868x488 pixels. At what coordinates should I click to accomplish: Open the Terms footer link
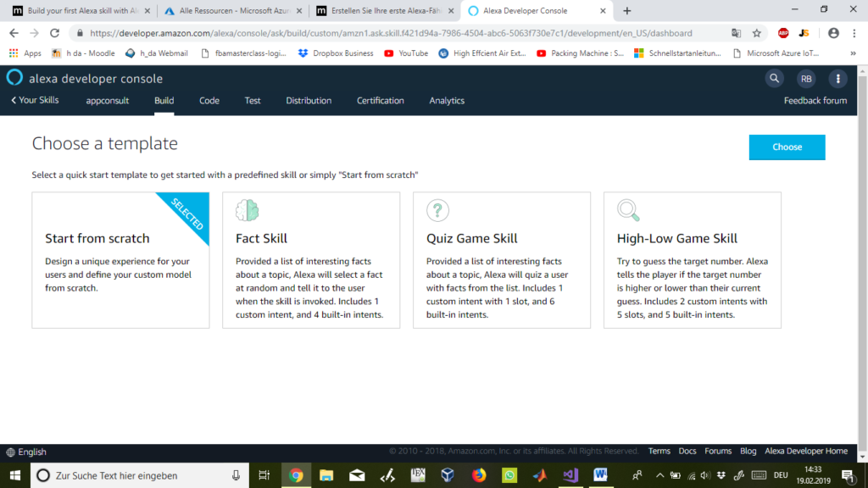(x=659, y=451)
